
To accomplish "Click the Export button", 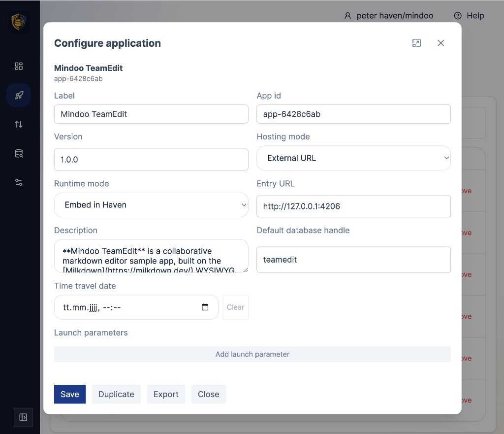I will pyautogui.click(x=166, y=394).
